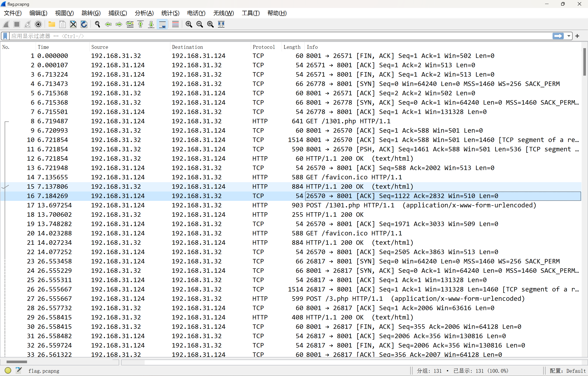Sort by the Info column header
Viewport: 588px width, 376px height.
click(443, 47)
